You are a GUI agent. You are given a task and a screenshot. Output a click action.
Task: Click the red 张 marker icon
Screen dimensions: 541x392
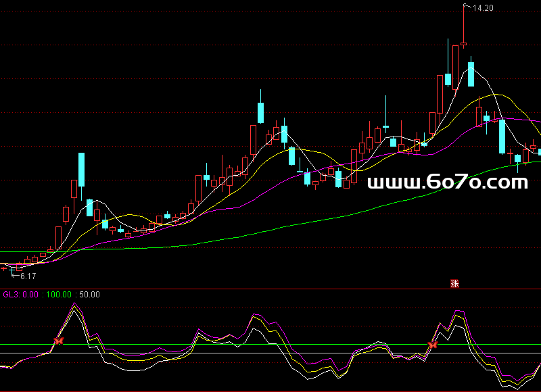click(x=454, y=283)
